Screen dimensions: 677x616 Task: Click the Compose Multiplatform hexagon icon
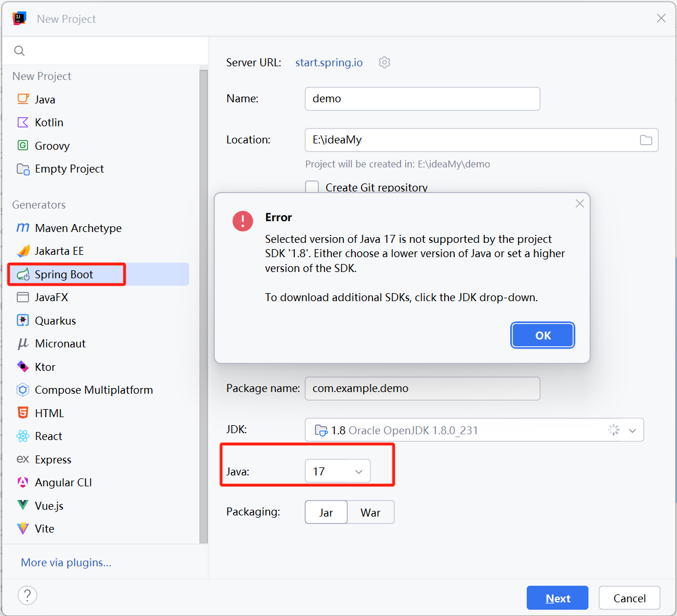coord(23,390)
